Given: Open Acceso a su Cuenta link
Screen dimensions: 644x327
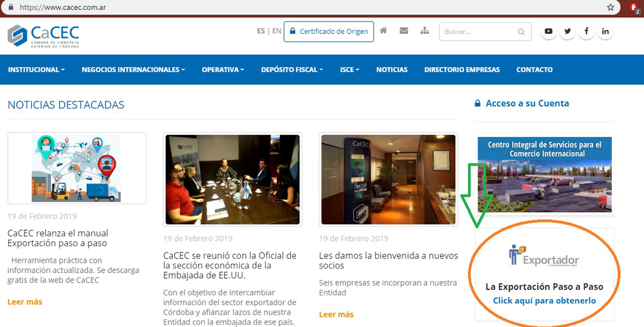Looking at the screenshot, I should coord(522,103).
